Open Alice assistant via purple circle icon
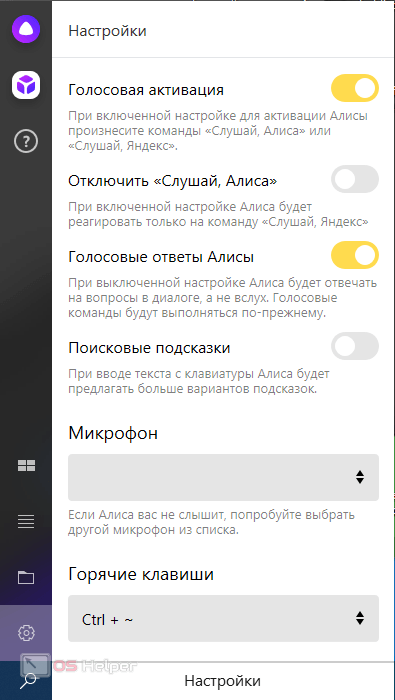The image size is (395, 700). point(26,30)
